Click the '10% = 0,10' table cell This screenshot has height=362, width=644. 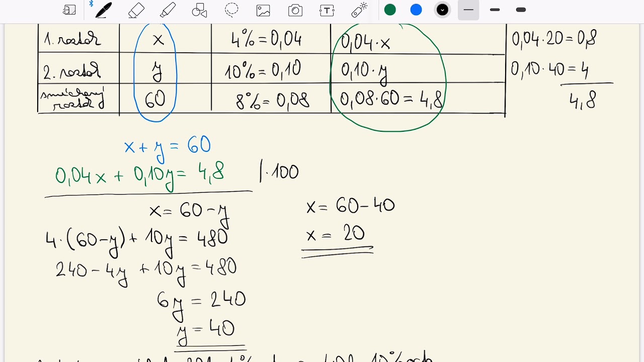[x=263, y=69]
